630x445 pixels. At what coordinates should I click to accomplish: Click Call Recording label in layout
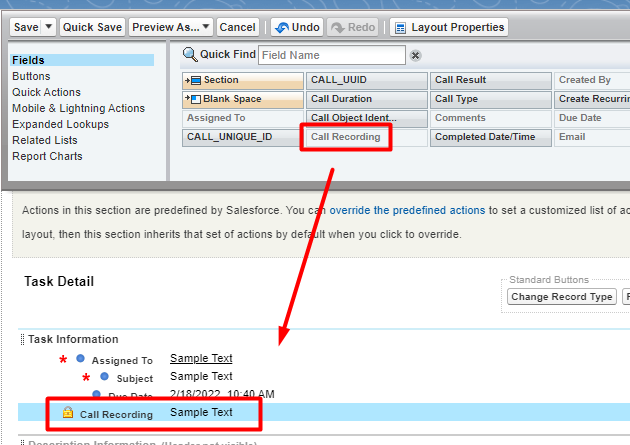click(116, 414)
